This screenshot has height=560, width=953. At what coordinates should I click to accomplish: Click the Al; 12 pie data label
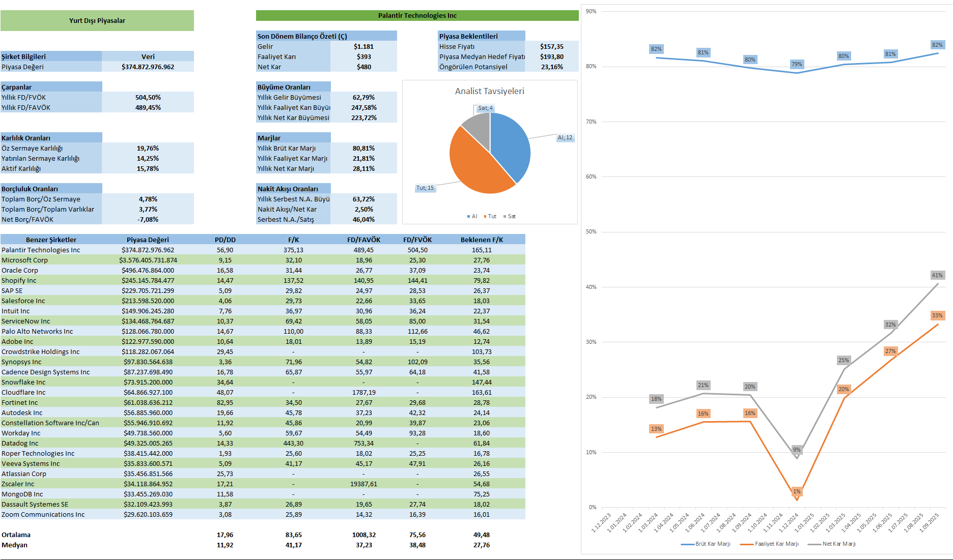click(565, 138)
